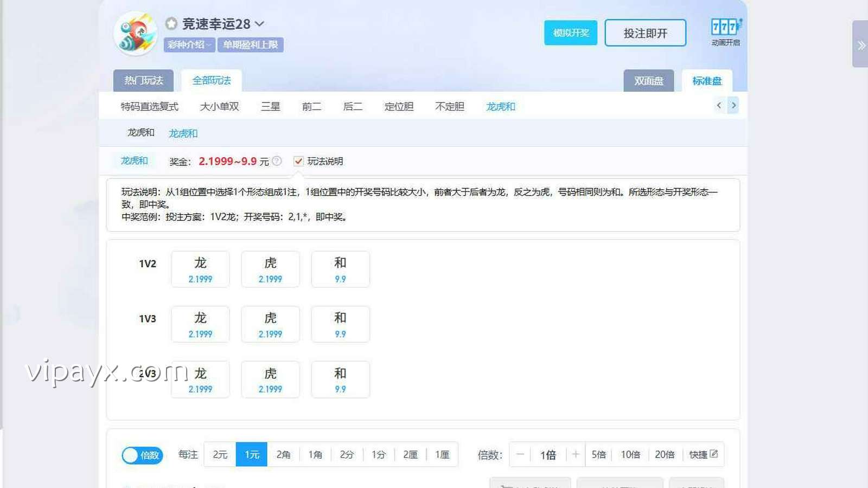
Task: Click the 模拟开奖 button
Action: tap(571, 33)
